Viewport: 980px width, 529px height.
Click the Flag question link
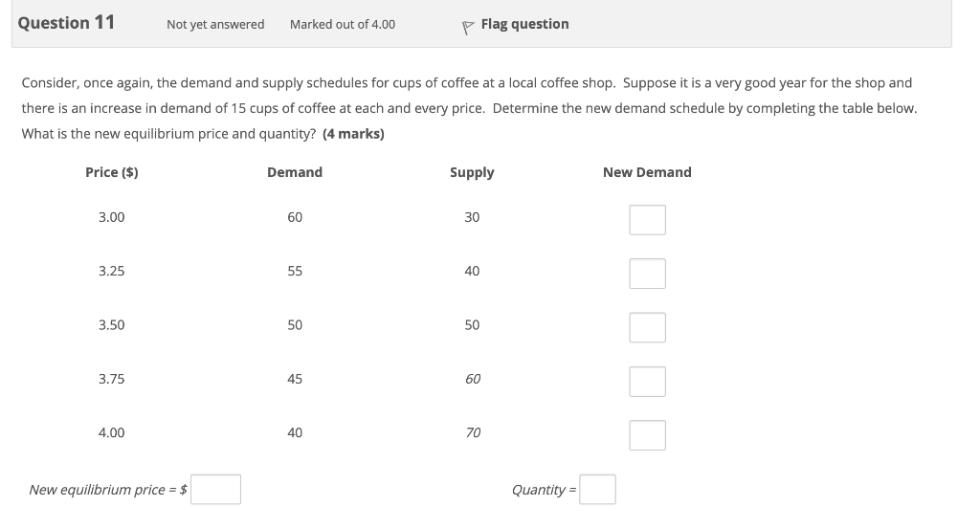click(524, 24)
